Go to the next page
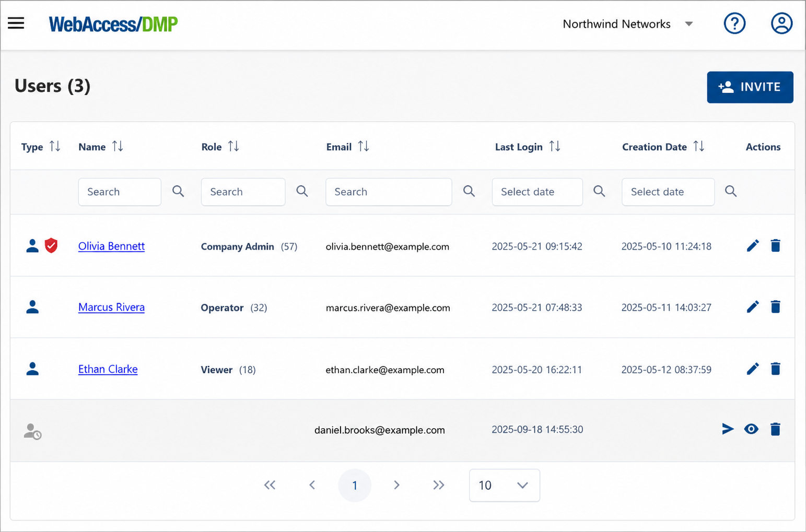806x532 pixels. (x=396, y=486)
